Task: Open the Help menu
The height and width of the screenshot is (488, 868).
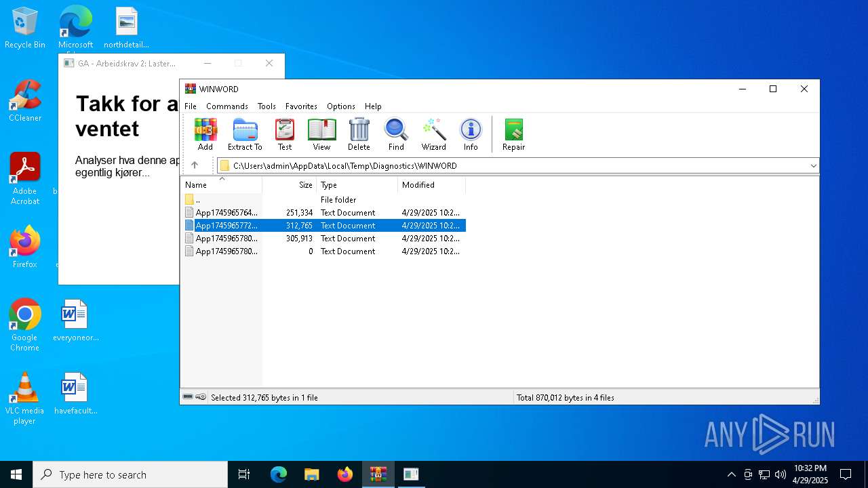Action: point(373,106)
